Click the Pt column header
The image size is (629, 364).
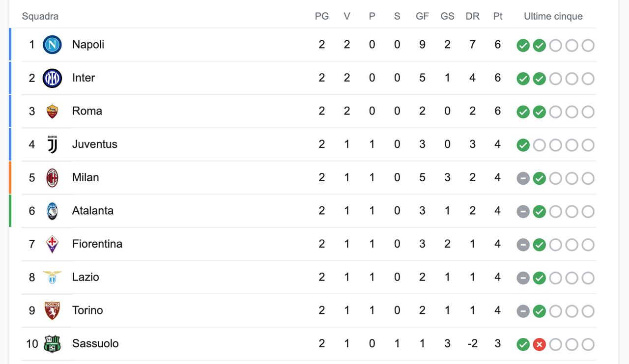point(498,16)
